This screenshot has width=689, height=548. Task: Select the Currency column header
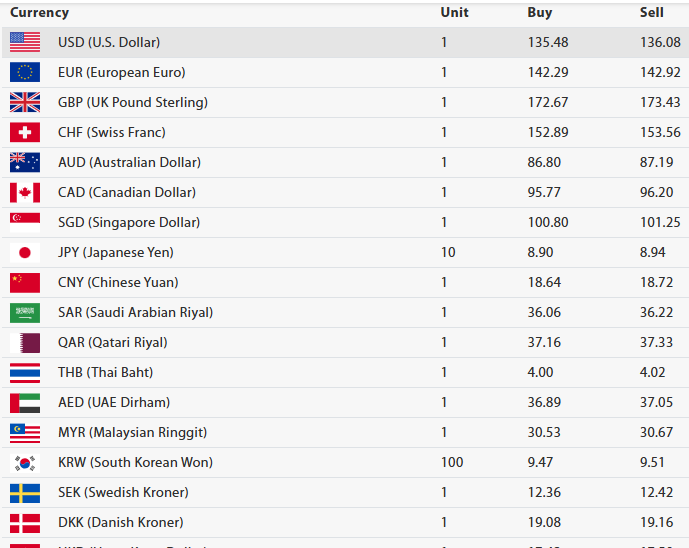[39, 13]
